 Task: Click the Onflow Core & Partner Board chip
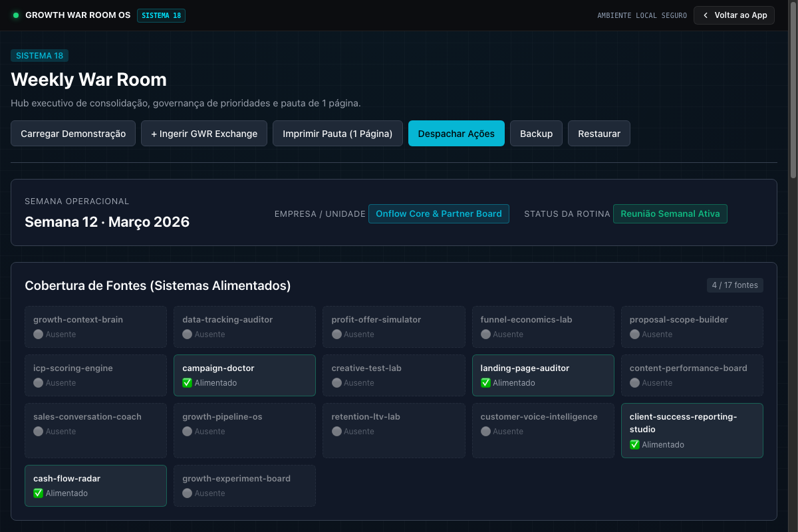point(439,213)
